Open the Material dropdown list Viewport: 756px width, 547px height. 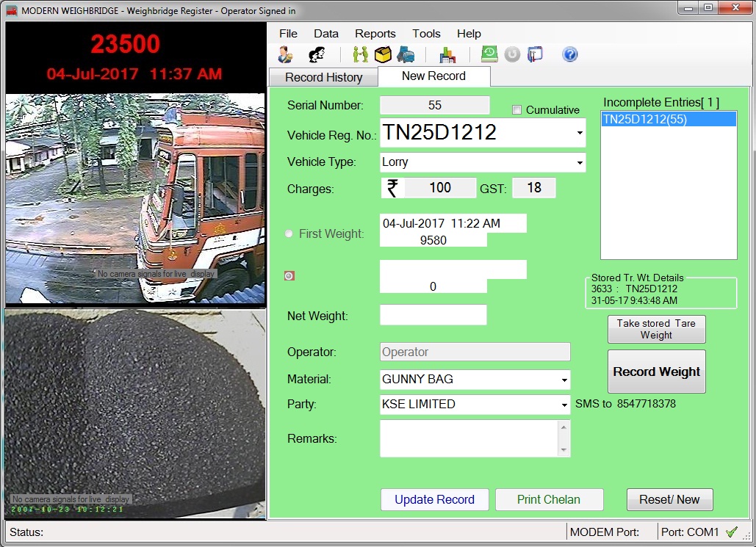(564, 380)
